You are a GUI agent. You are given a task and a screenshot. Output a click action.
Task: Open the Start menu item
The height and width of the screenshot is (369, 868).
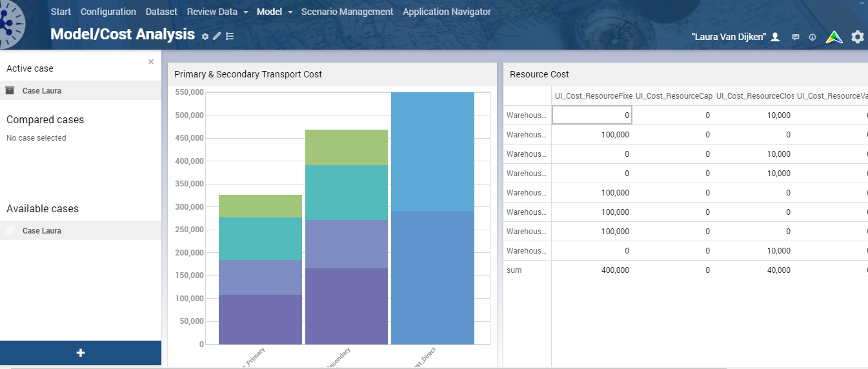pyautogui.click(x=61, y=12)
